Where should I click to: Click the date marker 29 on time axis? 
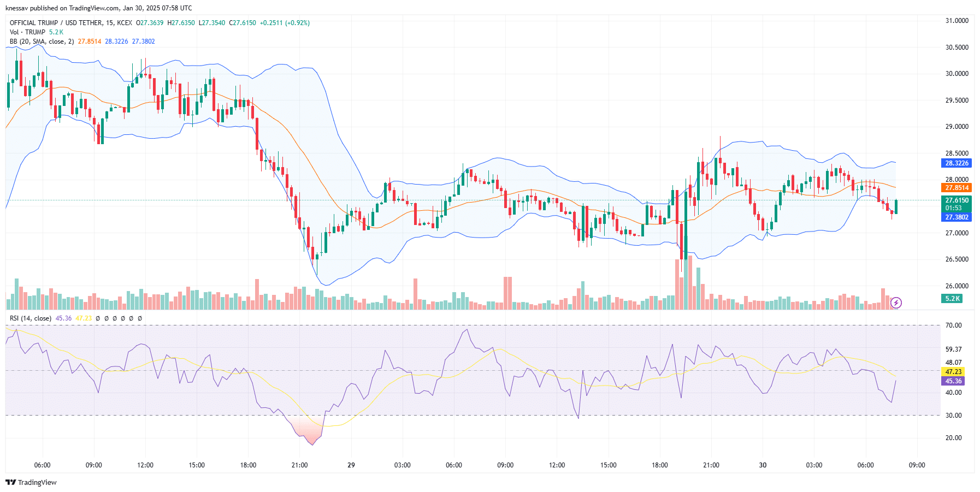(x=351, y=465)
